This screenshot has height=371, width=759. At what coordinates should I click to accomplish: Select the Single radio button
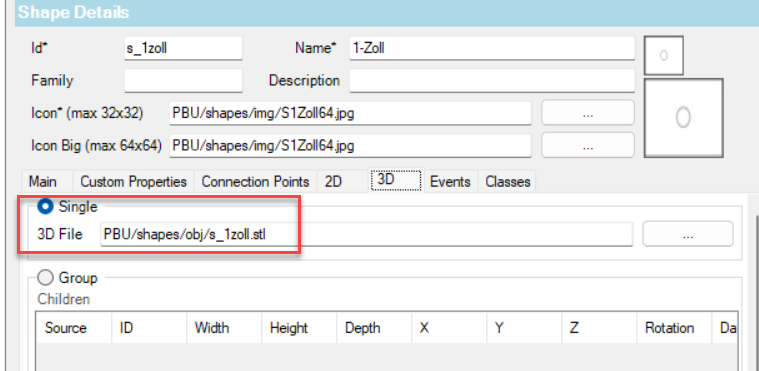tap(46, 207)
